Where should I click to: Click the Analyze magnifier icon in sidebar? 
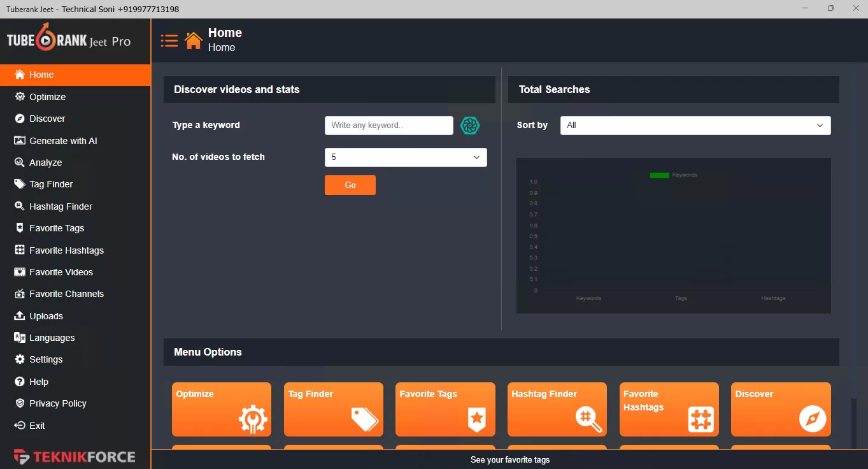pyautogui.click(x=20, y=162)
